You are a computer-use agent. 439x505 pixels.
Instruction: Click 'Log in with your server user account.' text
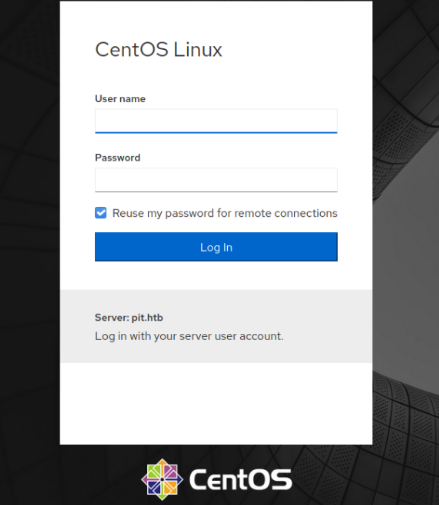coord(189,336)
